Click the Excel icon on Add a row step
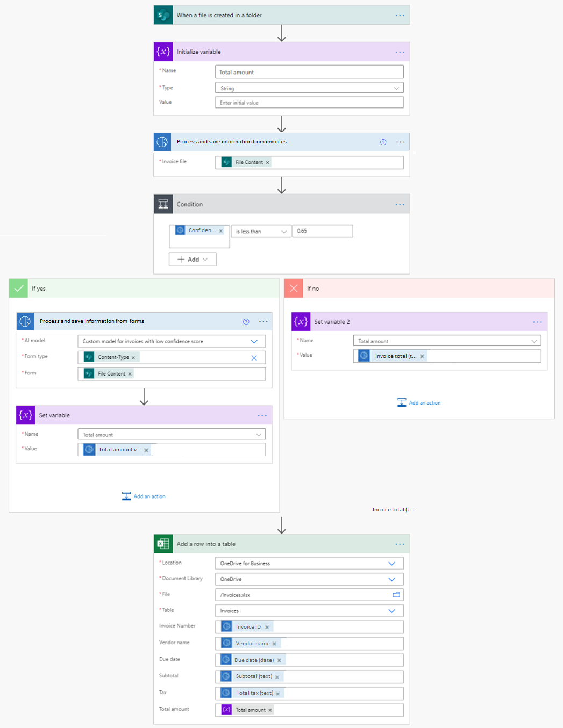 [x=162, y=543]
